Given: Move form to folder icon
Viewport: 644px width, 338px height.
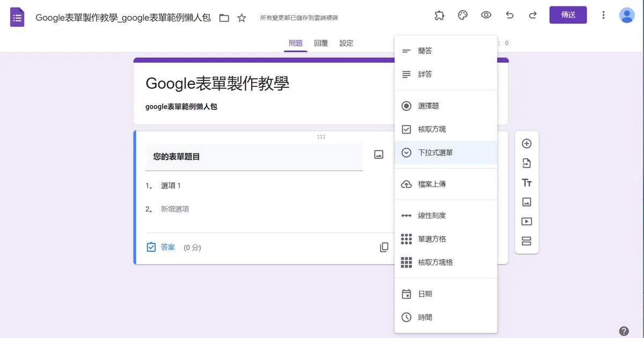Looking at the screenshot, I should tap(224, 18).
